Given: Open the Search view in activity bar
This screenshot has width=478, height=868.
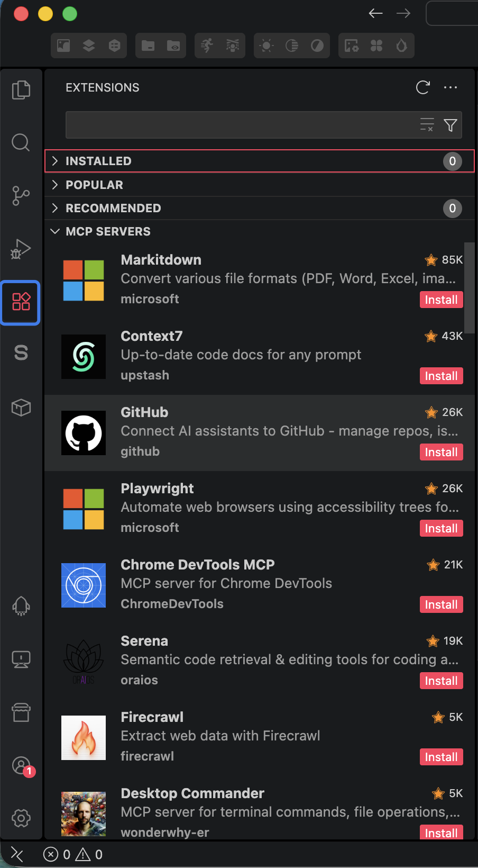Looking at the screenshot, I should pos(21,142).
